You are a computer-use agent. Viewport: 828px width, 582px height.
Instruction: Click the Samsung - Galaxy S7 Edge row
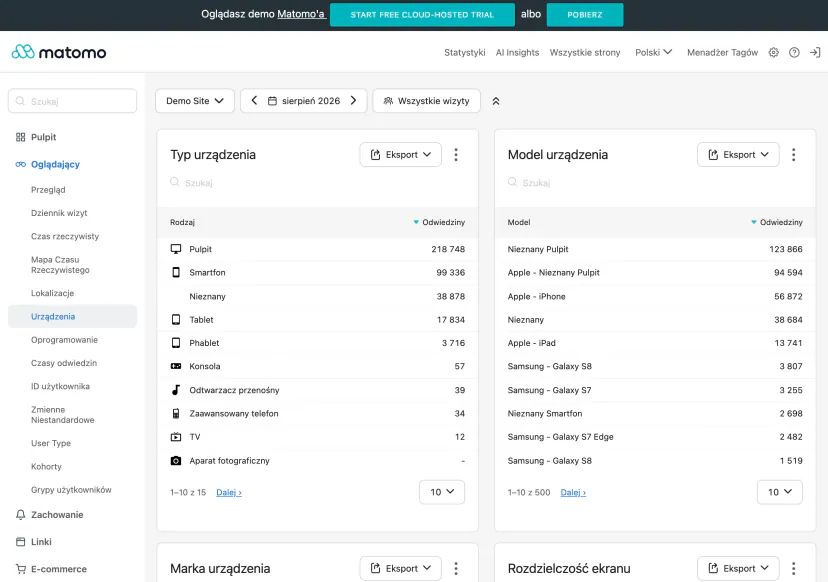pos(655,437)
